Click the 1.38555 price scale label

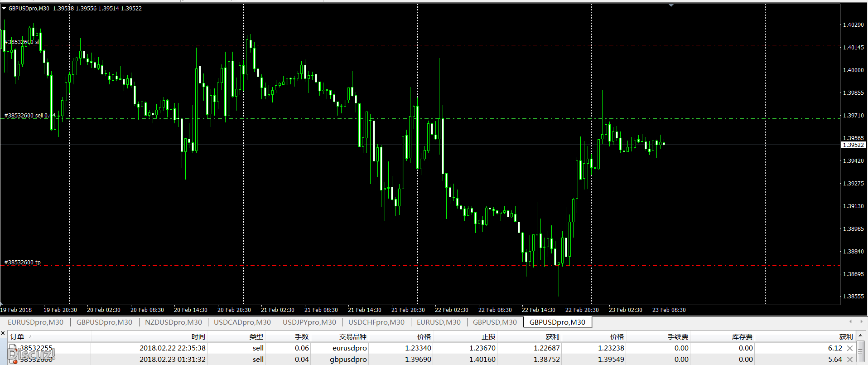pyautogui.click(x=854, y=297)
